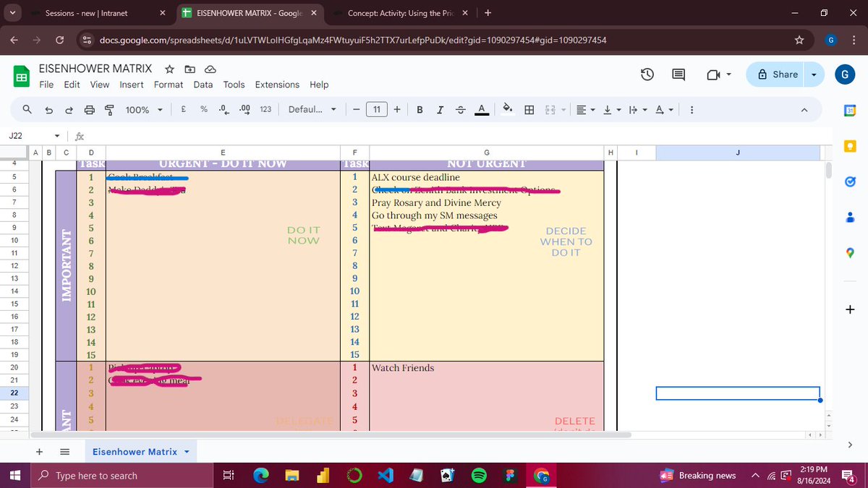Switch to Concept: Activity browser tab
This screenshot has width=868, height=488.
pyautogui.click(x=402, y=13)
